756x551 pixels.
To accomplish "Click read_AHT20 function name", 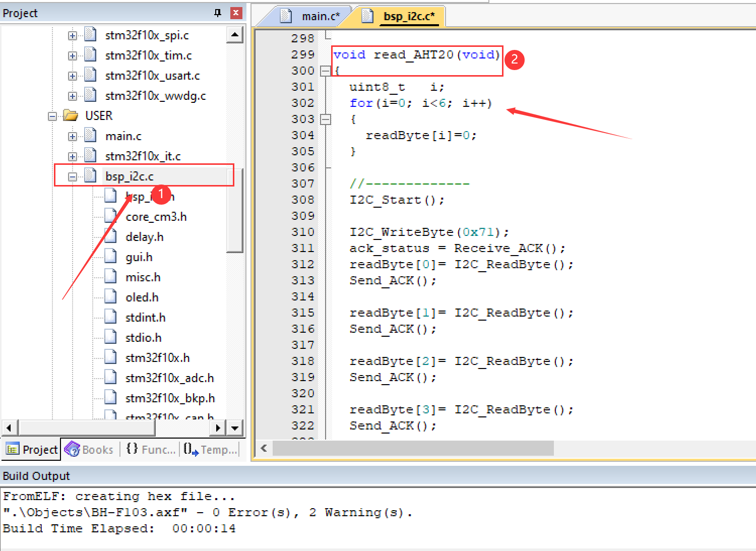I will (414, 54).
